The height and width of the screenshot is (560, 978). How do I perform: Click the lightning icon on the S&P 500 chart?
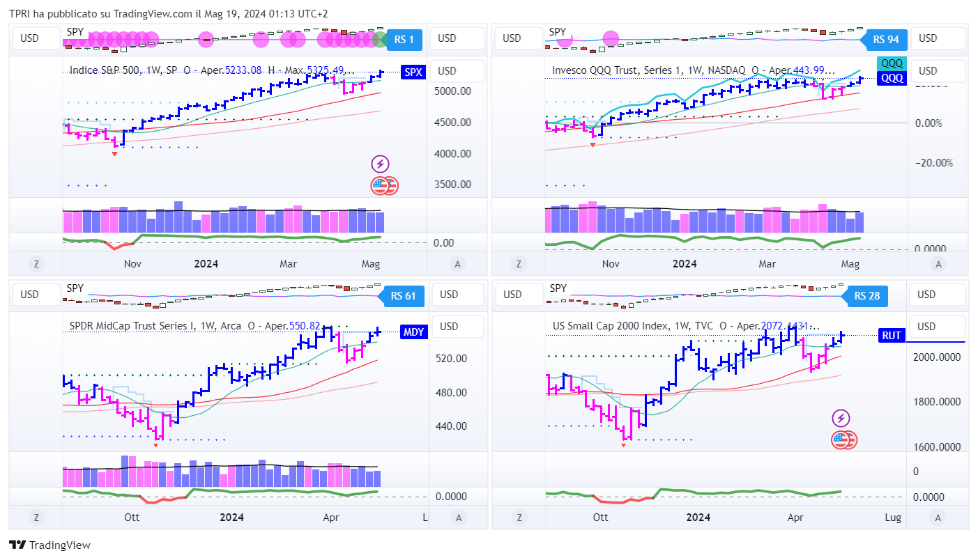coord(380,164)
